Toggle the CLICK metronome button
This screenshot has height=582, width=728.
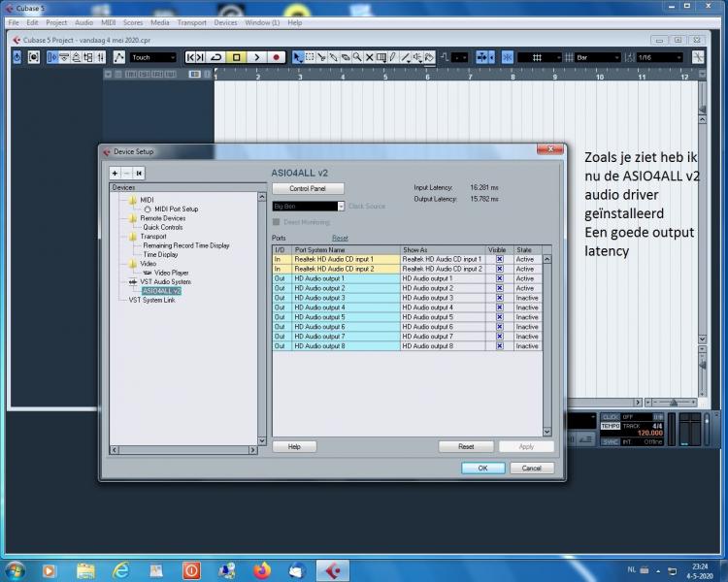coord(611,417)
